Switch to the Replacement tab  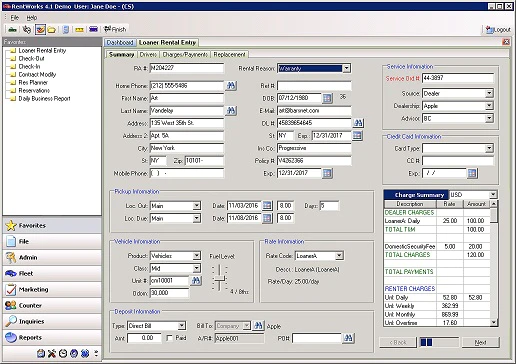coord(229,54)
